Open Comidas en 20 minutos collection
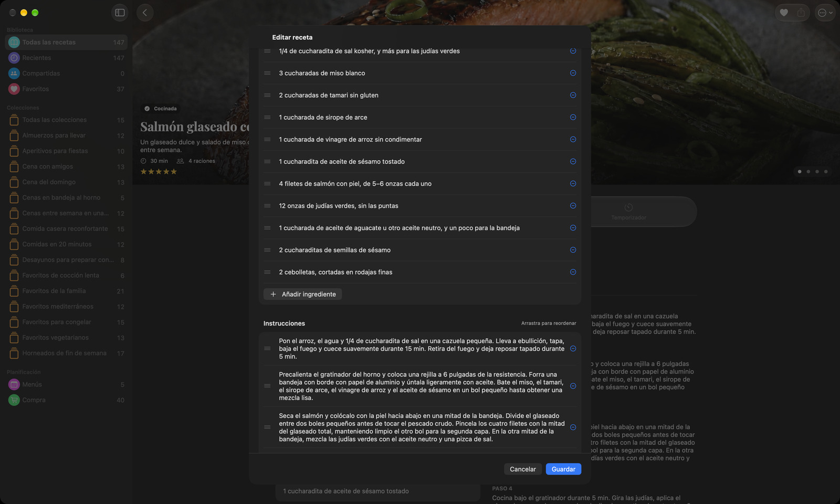This screenshot has height=504, width=840. click(66, 244)
